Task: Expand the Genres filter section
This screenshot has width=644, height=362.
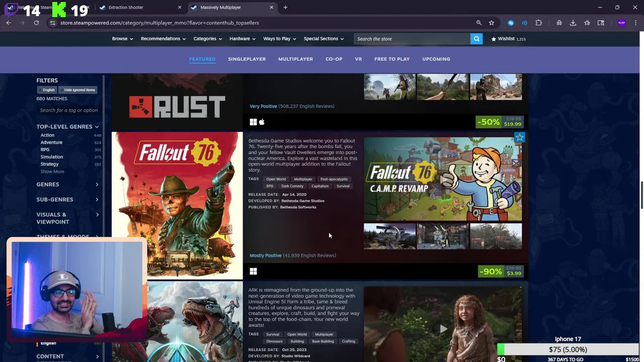Action: [x=67, y=185]
